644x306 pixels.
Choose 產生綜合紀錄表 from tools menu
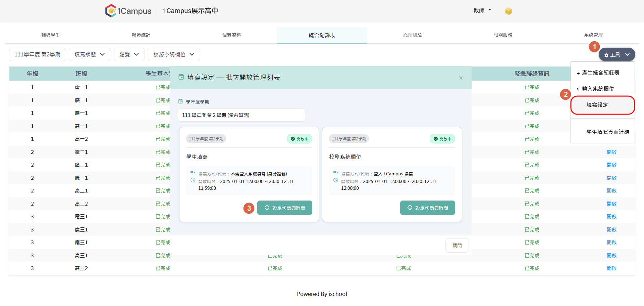[x=602, y=73]
